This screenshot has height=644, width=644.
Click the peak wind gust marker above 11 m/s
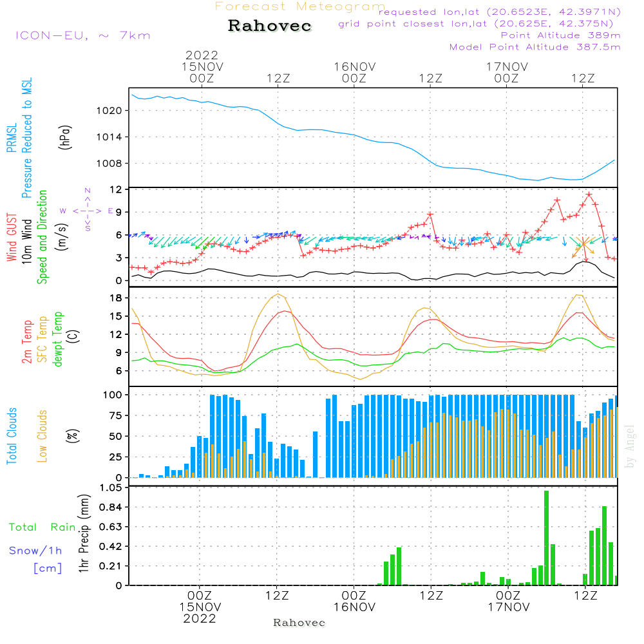click(x=589, y=194)
